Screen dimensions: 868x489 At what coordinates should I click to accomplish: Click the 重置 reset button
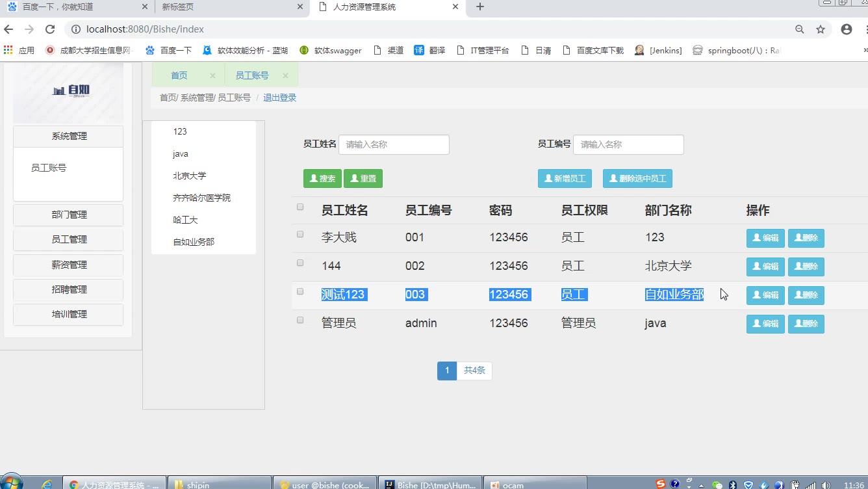pyautogui.click(x=363, y=179)
